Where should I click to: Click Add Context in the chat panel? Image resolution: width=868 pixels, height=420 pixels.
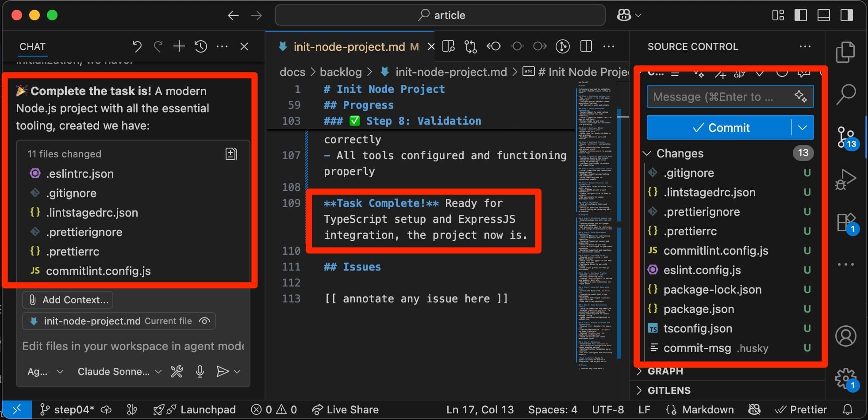coord(67,299)
